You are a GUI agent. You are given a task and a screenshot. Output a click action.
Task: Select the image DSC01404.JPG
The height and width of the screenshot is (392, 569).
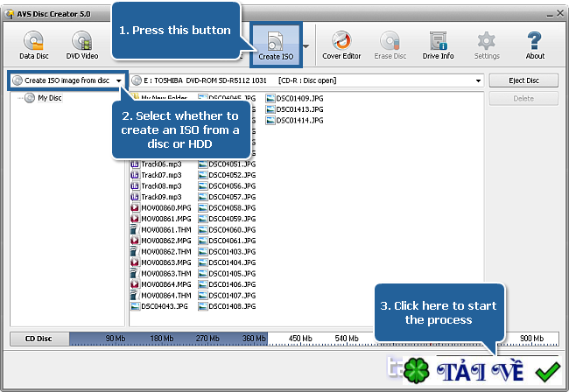[x=228, y=262]
